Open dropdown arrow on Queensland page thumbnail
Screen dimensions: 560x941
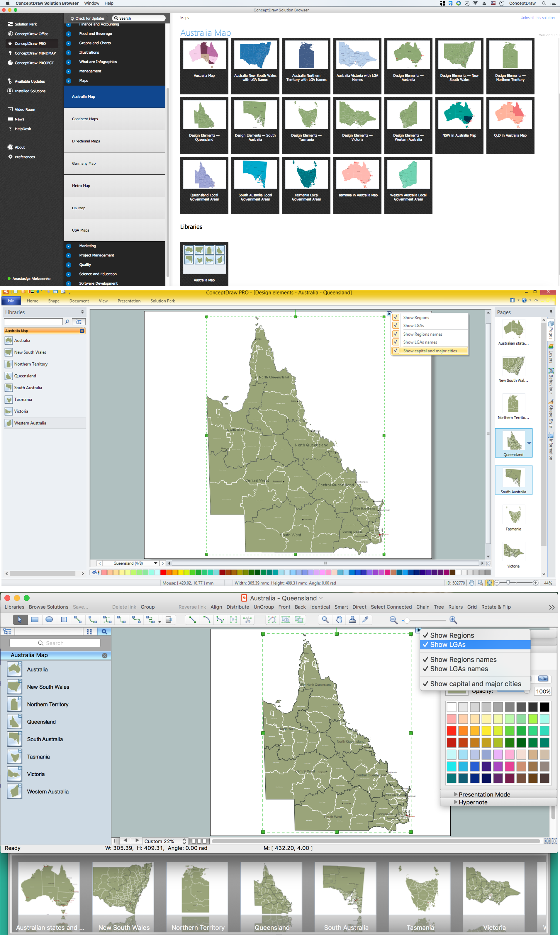(x=529, y=443)
